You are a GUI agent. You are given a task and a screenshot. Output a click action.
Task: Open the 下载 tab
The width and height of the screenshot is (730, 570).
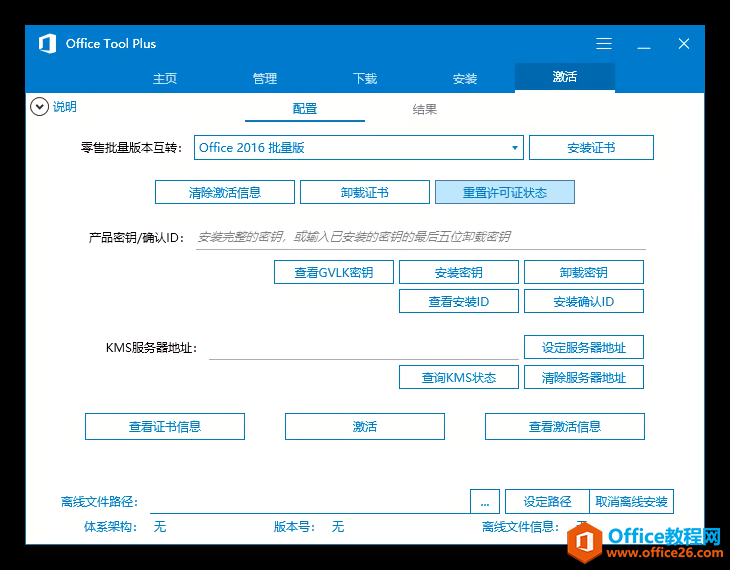tap(365, 78)
